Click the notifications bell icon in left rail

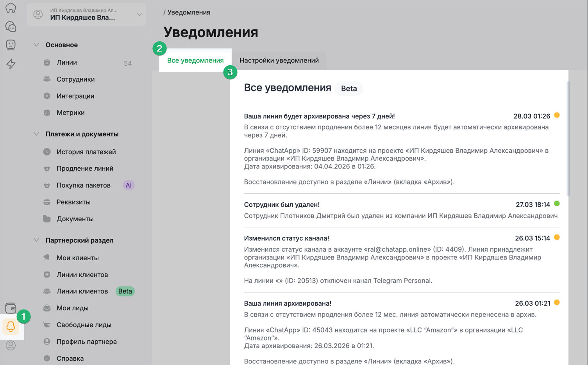[x=11, y=327]
